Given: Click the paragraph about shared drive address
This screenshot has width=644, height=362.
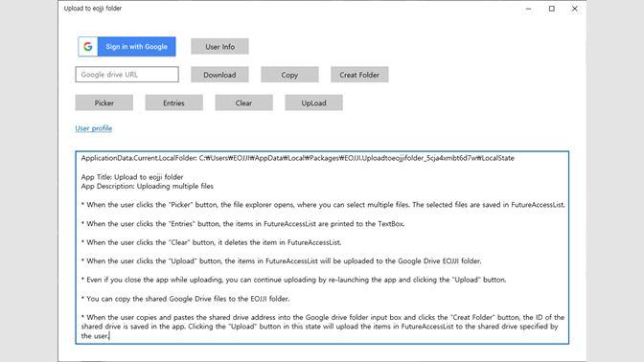Looking at the screenshot, I should 323,327.
